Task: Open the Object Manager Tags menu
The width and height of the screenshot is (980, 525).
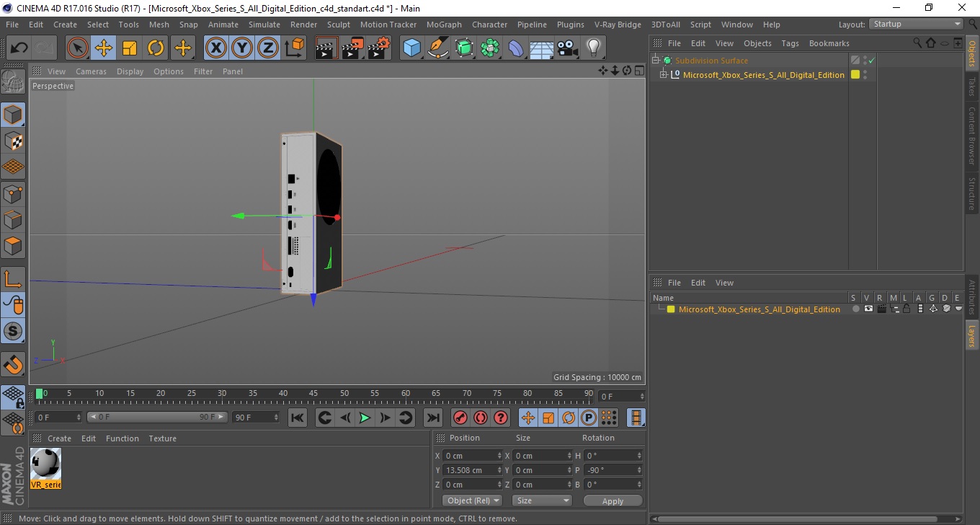Action: click(x=790, y=43)
